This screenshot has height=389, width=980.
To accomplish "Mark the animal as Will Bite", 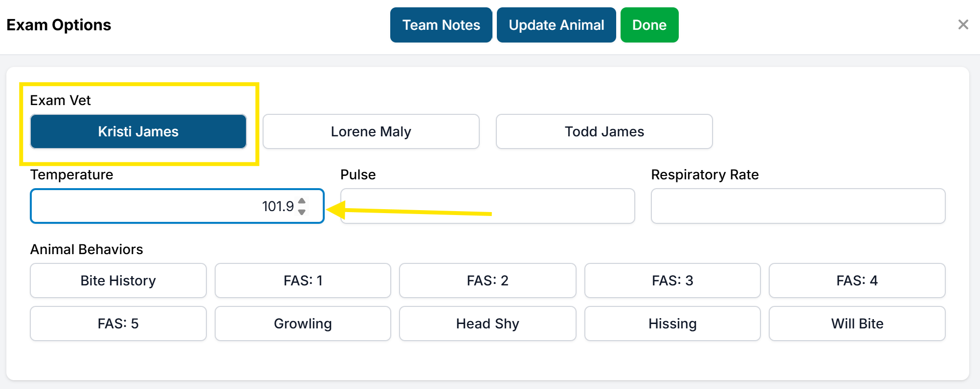I will (857, 324).
